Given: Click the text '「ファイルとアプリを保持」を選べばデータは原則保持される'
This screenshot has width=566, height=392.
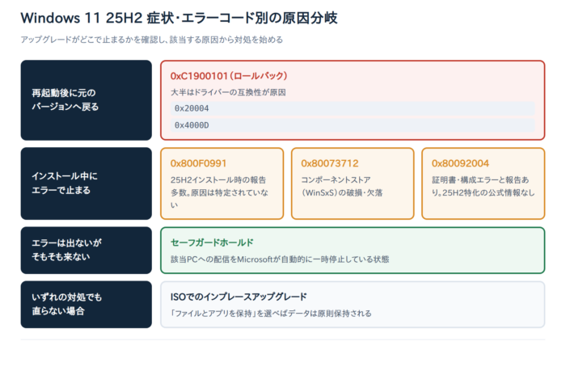Looking at the screenshot, I should coord(271,314).
